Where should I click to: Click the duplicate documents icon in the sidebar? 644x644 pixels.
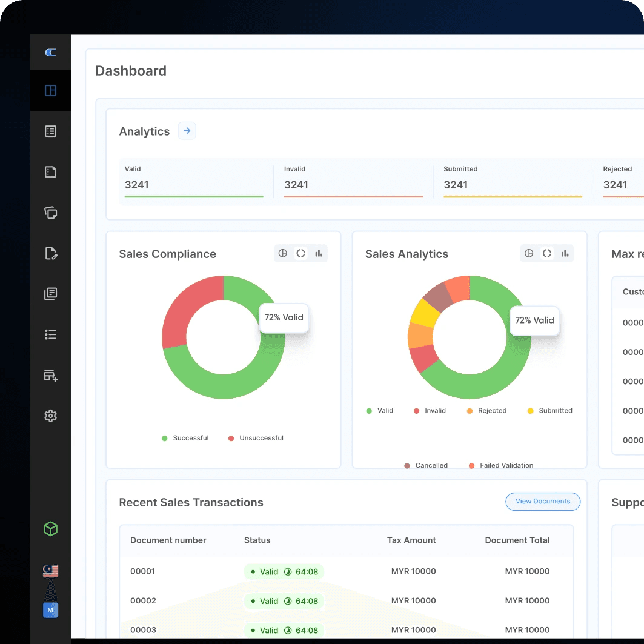[x=51, y=213]
